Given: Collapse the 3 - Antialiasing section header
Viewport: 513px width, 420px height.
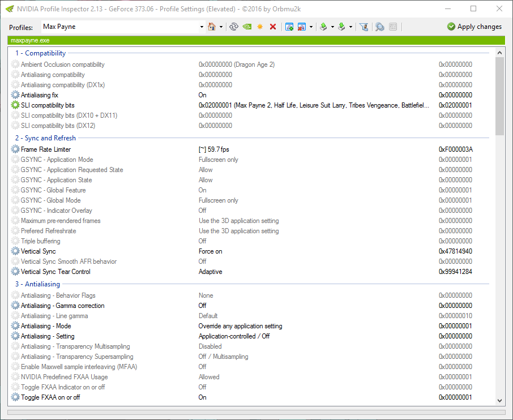Looking at the screenshot, I should coord(37,284).
